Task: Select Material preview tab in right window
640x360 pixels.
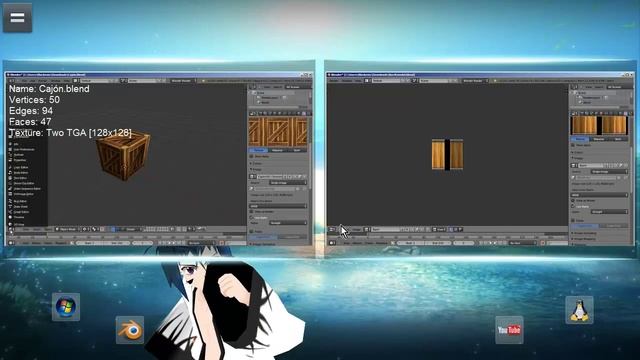Action: (x=599, y=139)
